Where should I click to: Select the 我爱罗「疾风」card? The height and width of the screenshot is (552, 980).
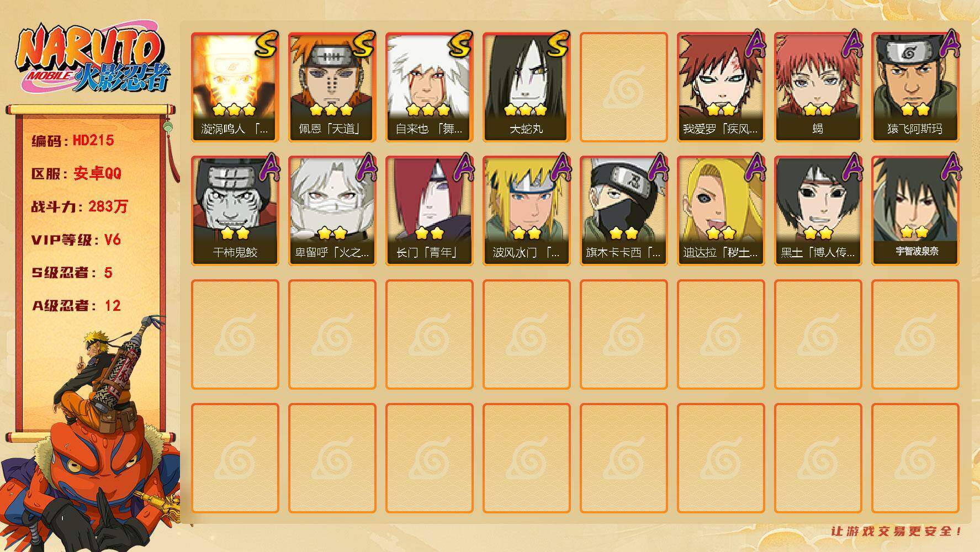pyautogui.click(x=721, y=87)
